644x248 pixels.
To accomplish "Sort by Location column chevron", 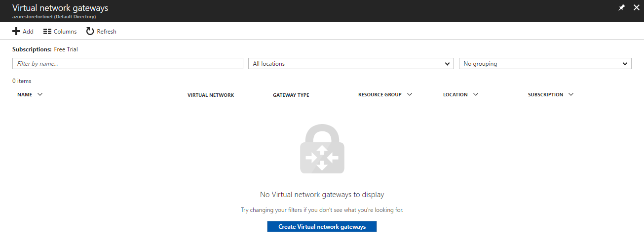I will (476, 94).
